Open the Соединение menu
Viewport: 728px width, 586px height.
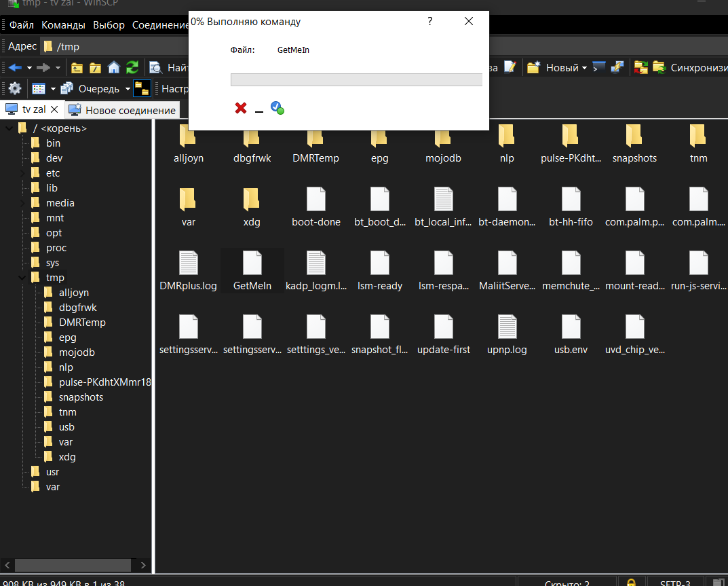[x=159, y=25]
